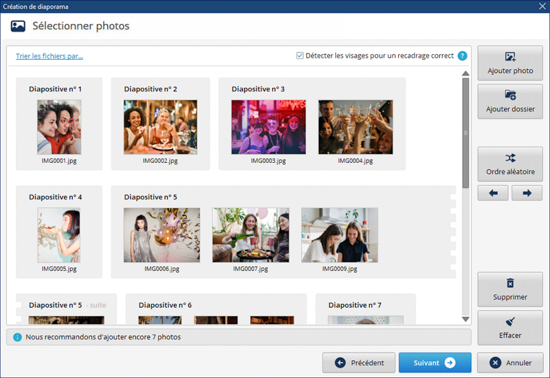
Task: Click the Ajouter dossier button
Action: (510, 101)
